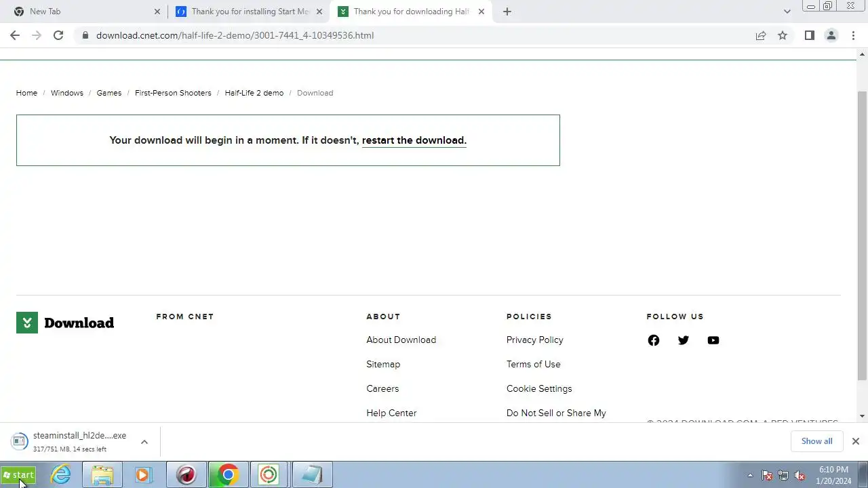
Task: Open the volume tray icon
Action: (800, 475)
